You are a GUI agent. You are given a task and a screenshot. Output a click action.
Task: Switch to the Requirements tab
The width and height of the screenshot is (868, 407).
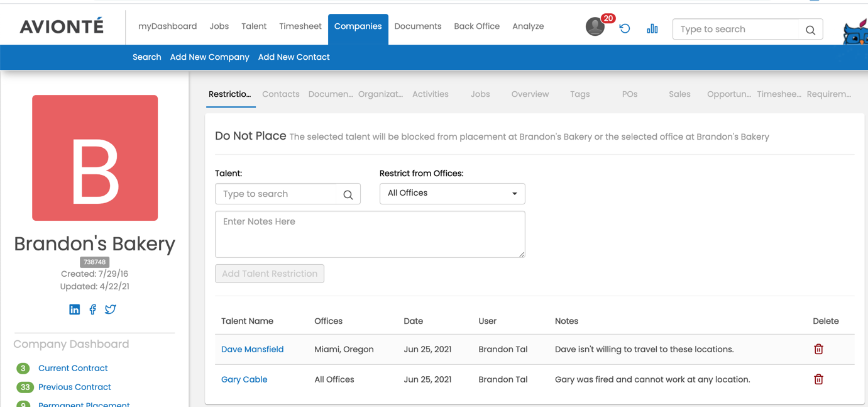[x=829, y=94]
